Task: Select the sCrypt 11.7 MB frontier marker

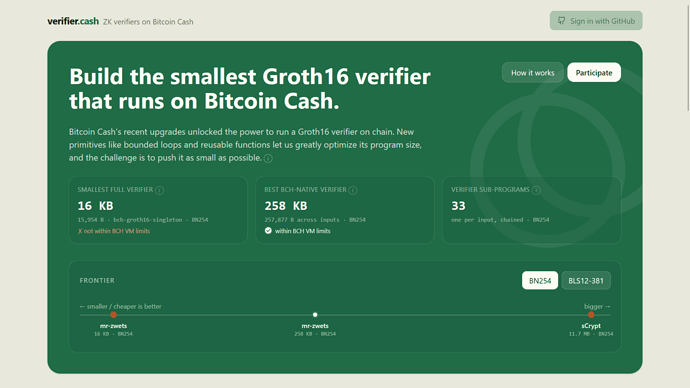Action: click(591, 315)
